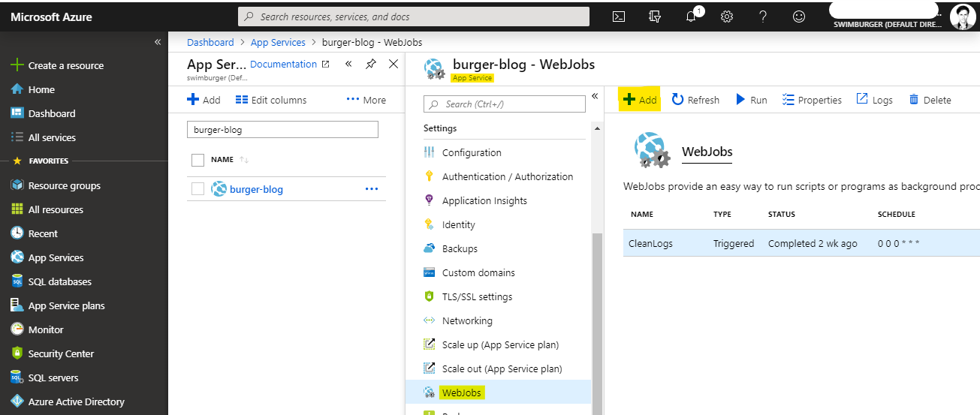Close the App Services blade
The image size is (980, 415).
[x=393, y=64]
